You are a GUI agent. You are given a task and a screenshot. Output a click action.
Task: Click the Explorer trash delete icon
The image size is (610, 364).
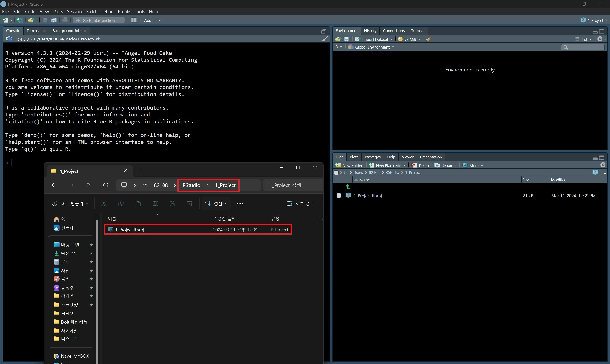point(190,204)
